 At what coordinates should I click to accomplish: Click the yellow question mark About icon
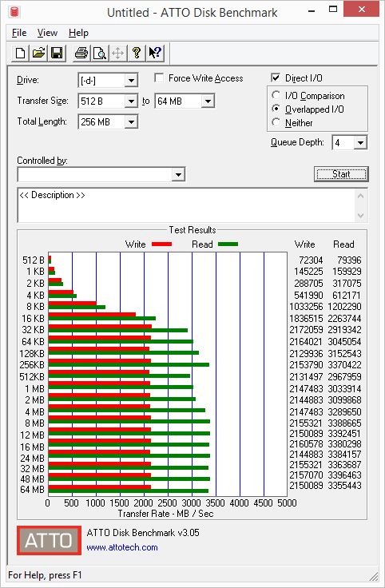pos(137,53)
